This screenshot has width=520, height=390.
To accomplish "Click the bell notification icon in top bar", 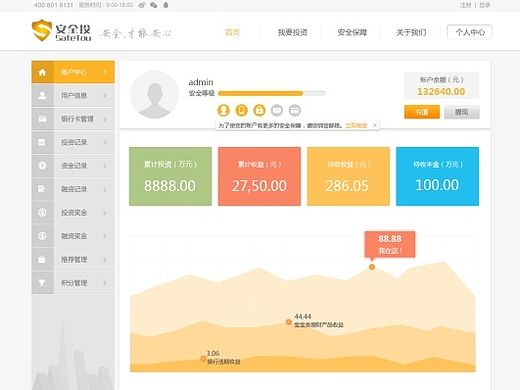I will 166,5.
